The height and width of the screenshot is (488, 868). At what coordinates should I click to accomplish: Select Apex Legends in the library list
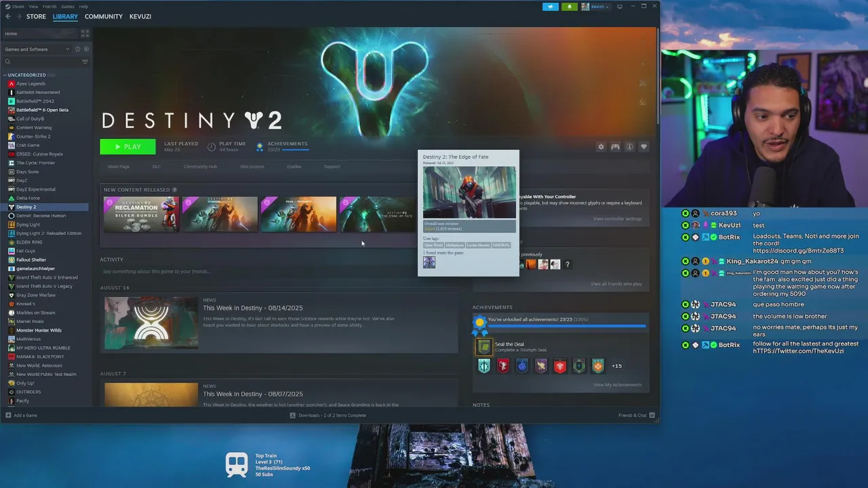pyautogui.click(x=31, y=83)
